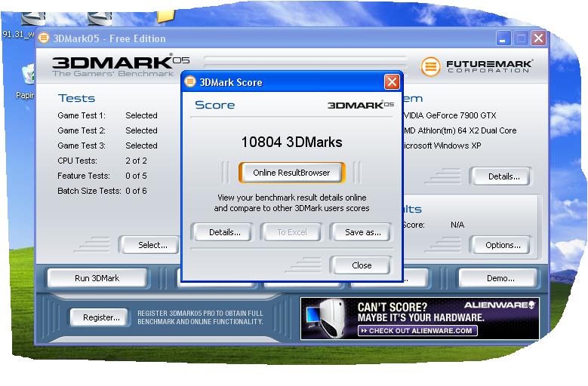Viewport: 588px width, 386px height.
Task: Click the N/A score value
Action: 457,225
